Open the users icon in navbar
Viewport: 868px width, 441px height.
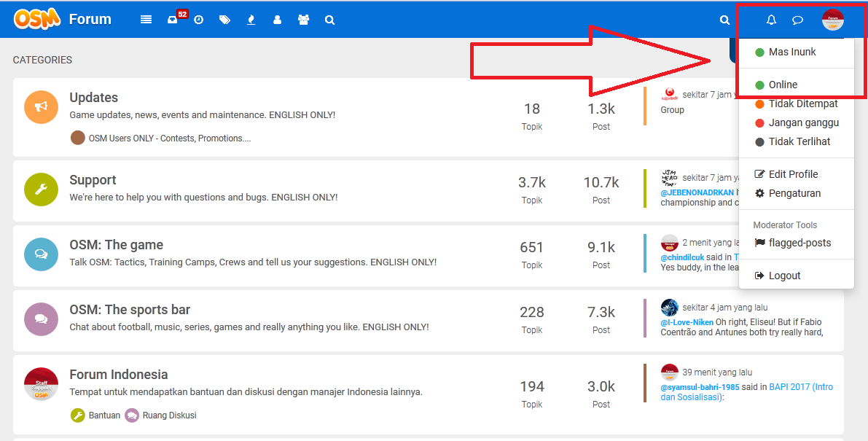tap(278, 20)
